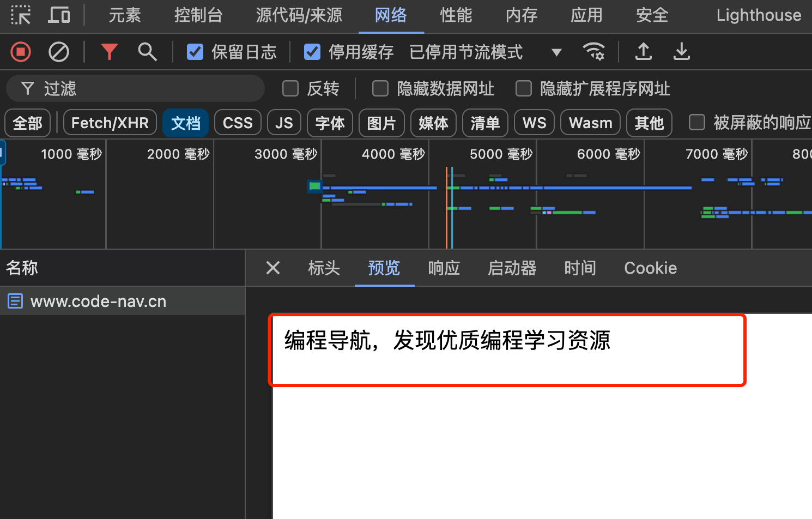Switch to 元素 panel tab
This screenshot has width=812, height=519.
click(125, 15)
